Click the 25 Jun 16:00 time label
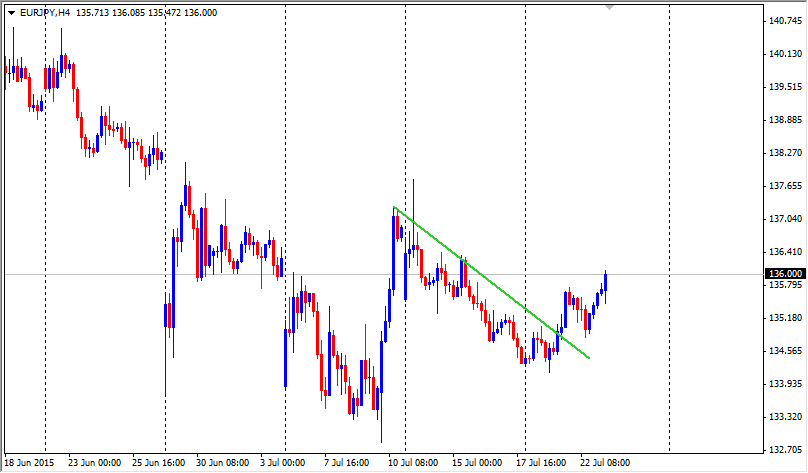808x473 pixels. point(159,463)
